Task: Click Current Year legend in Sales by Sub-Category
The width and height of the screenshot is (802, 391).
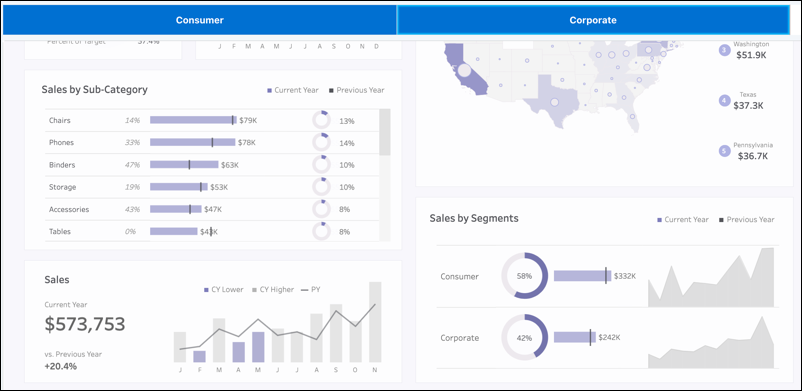Action: 293,90
